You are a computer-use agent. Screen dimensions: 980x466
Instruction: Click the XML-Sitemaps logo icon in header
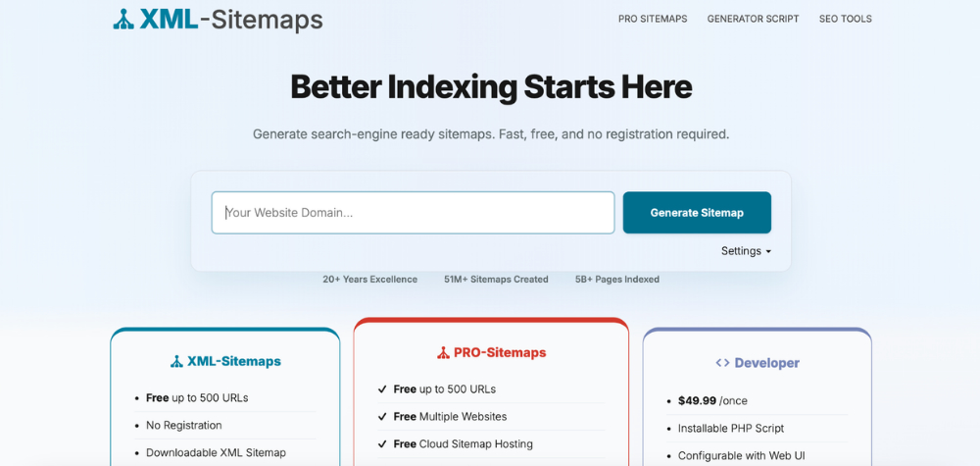pos(123,20)
